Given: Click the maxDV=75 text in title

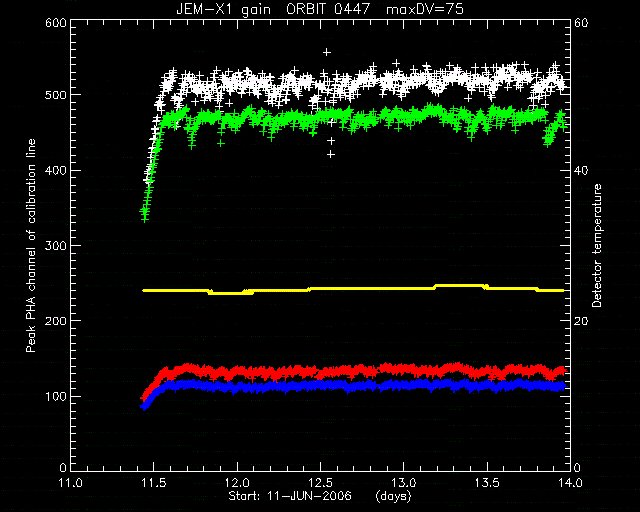Looking at the screenshot, I should tap(425, 9).
